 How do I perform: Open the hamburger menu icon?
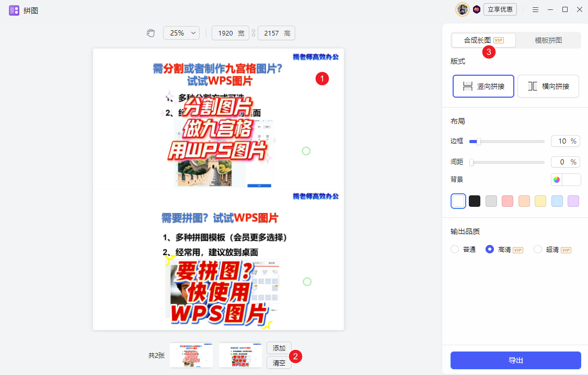tap(536, 10)
